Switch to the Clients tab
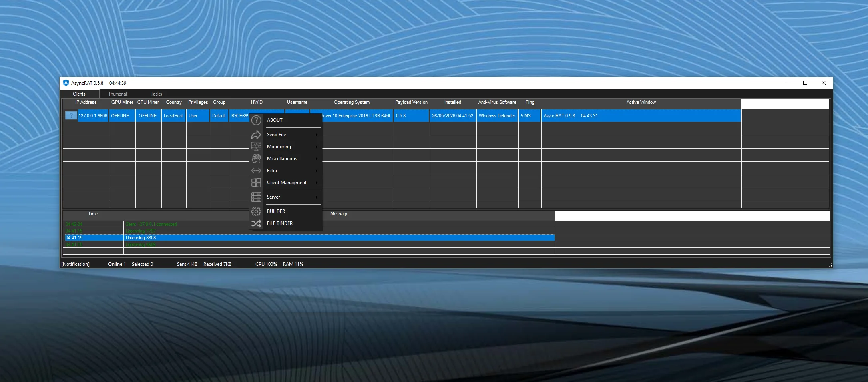The height and width of the screenshot is (382, 868). point(79,94)
